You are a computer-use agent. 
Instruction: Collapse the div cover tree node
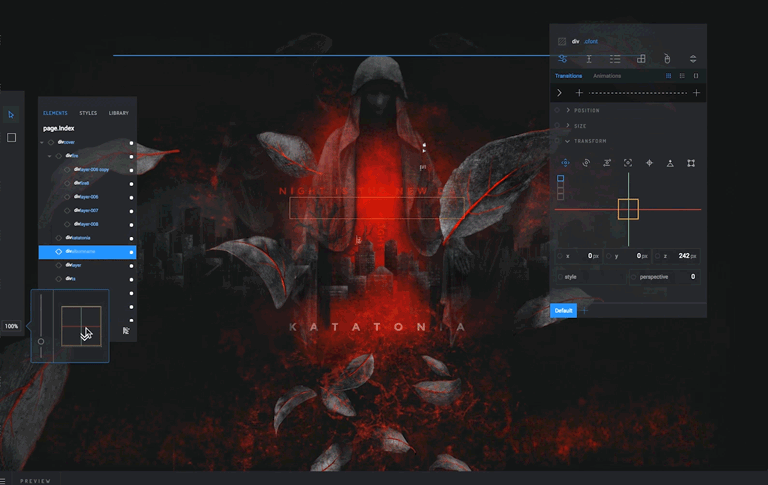click(x=42, y=143)
